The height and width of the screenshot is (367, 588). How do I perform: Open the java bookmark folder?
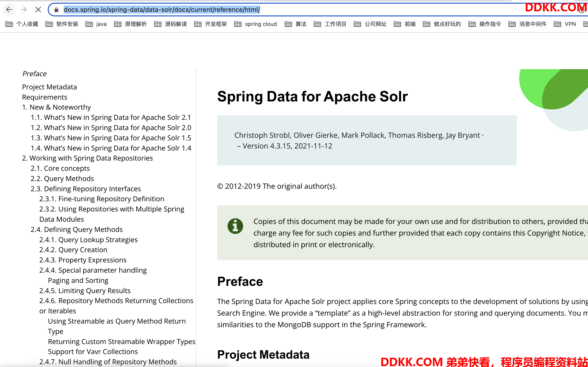pos(96,24)
